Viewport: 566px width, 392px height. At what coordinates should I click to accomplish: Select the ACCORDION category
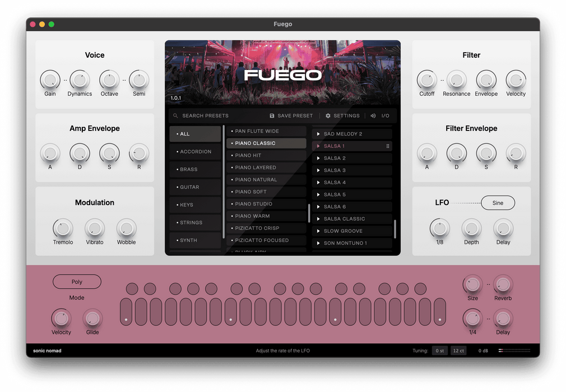click(195, 151)
